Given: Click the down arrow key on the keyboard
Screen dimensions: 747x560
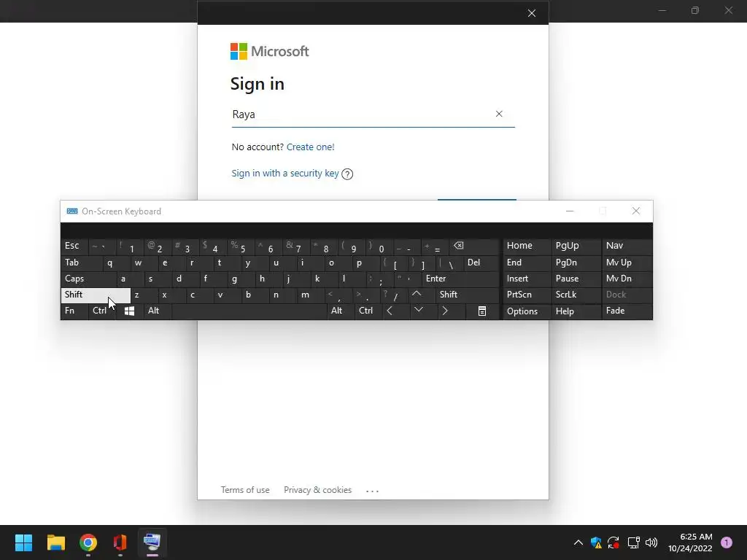Looking at the screenshot, I should click(418, 311).
